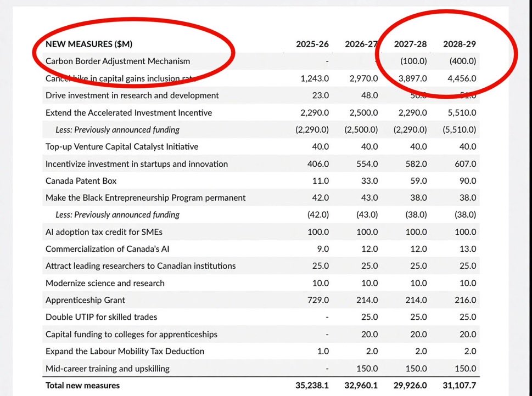Click 1.0 in Labour Mobility Tax Deduction row

tap(323, 351)
